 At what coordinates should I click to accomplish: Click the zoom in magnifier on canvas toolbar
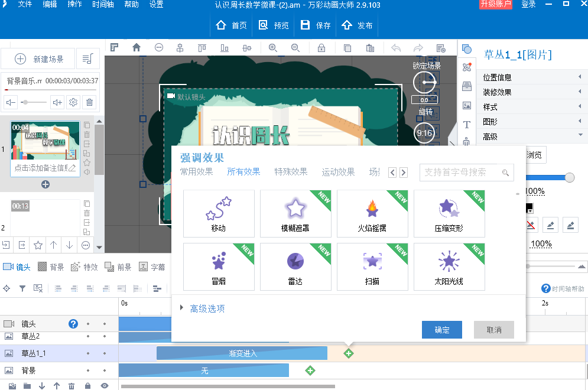[x=272, y=48]
